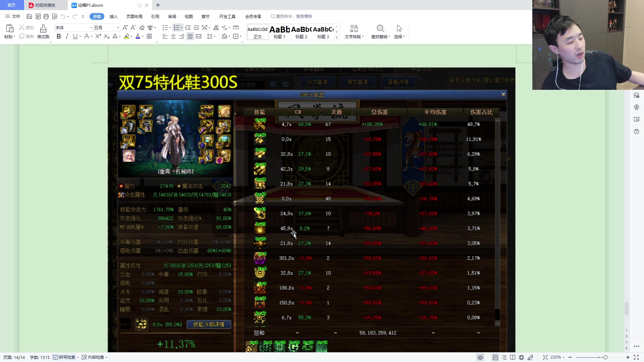Click the search commands input field
The height and width of the screenshot is (362, 644).
294,16
